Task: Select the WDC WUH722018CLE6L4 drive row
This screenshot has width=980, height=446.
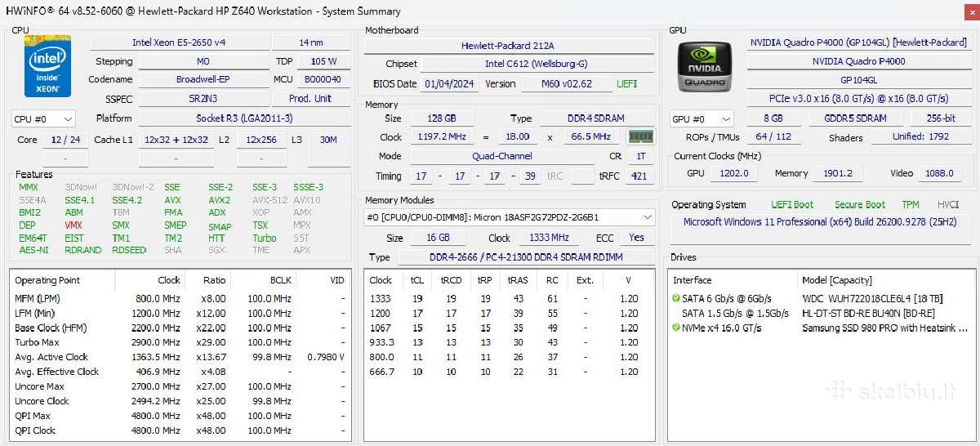Action: pyautogui.click(x=822, y=299)
